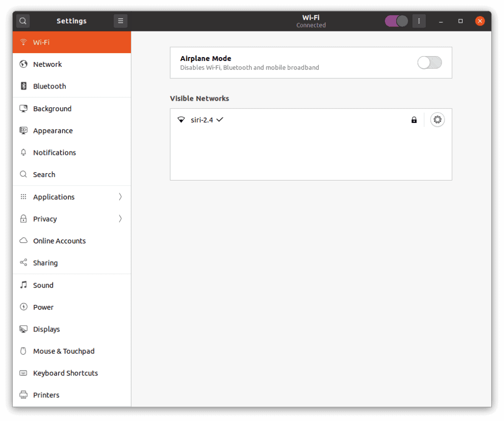The height and width of the screenshot is (421, 504).
Task: Click the Wi-Fi icon in sidebar
Action: (23, 42)
